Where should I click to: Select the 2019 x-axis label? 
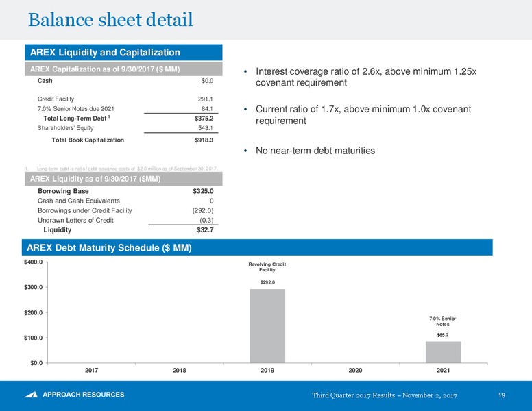[x=267, y=371]
